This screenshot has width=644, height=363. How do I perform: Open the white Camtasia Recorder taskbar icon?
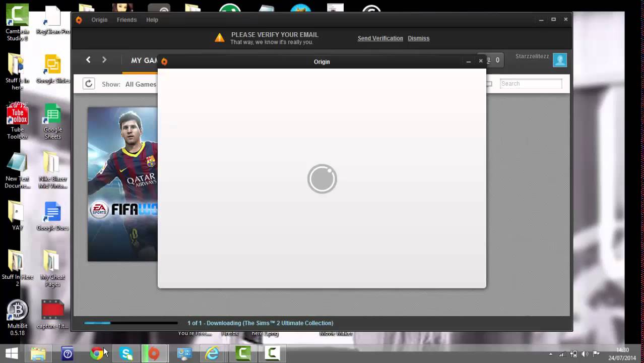(272, 353)
